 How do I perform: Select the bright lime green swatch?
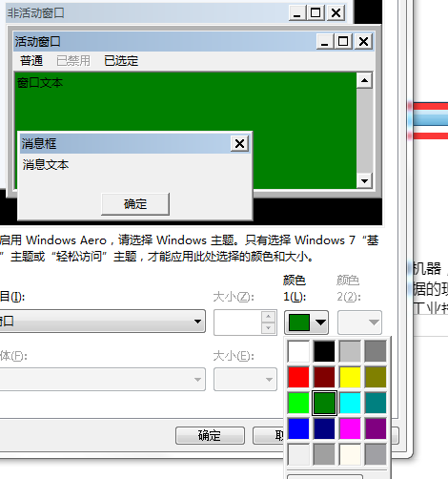pos(298,403)
